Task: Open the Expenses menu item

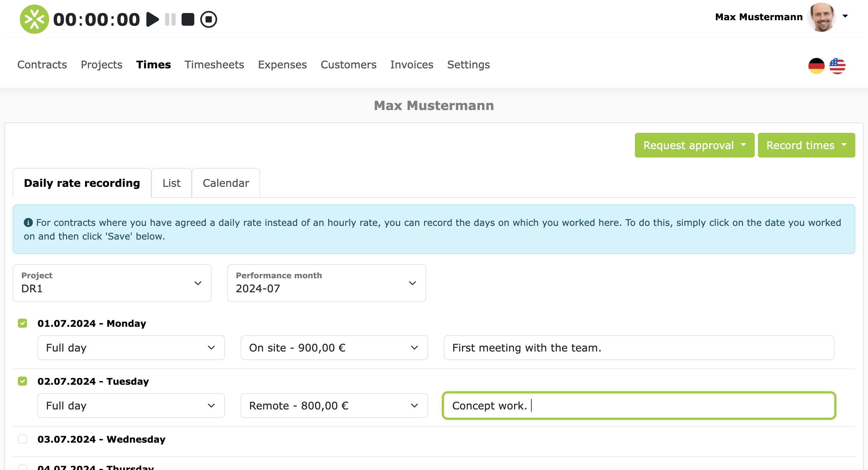Action: tap(282, 65)
